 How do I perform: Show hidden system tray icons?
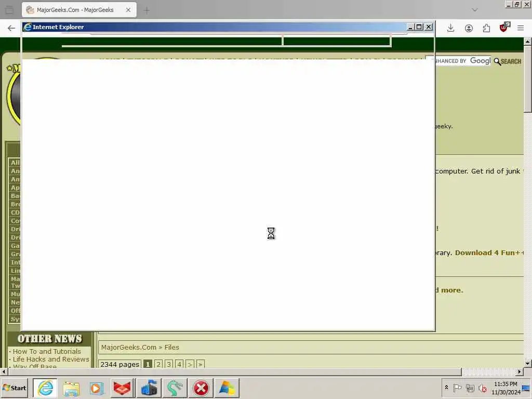click(446, 388)
